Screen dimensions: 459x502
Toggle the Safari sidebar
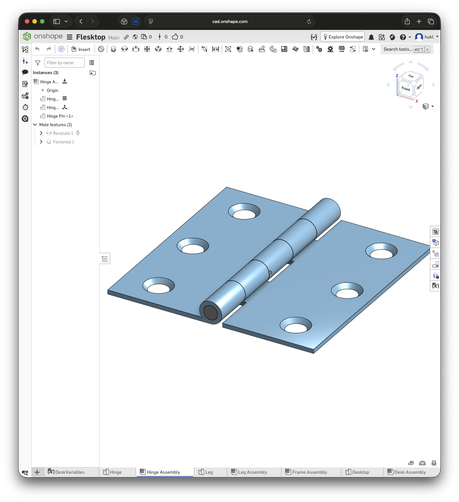coord(57,21)
